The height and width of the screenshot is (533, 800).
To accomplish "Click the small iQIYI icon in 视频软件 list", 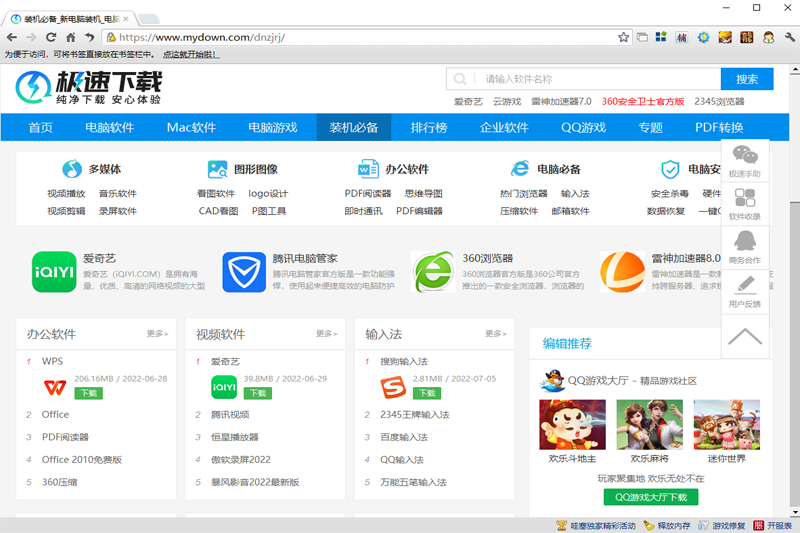I will (x=224, y=387).
